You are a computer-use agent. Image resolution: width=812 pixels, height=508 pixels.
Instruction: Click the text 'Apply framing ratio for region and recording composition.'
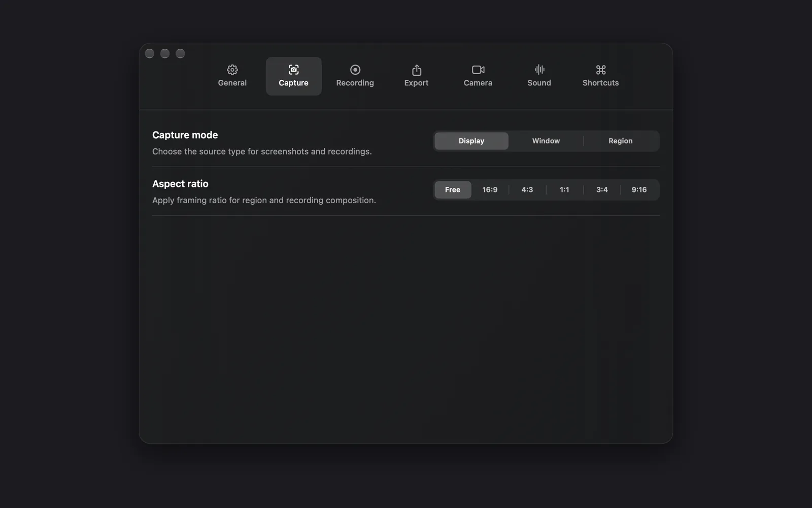coord(264,200)
